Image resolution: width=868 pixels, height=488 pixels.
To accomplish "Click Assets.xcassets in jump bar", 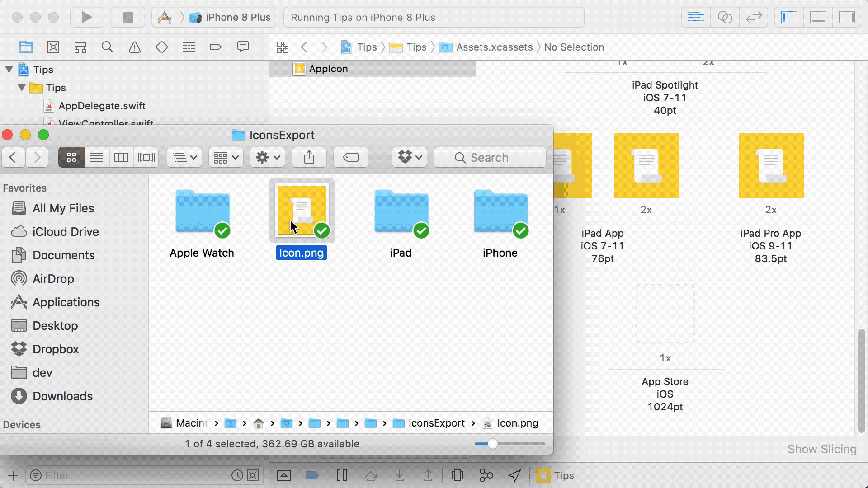I will pyautogui.click(x=486, y=47).
